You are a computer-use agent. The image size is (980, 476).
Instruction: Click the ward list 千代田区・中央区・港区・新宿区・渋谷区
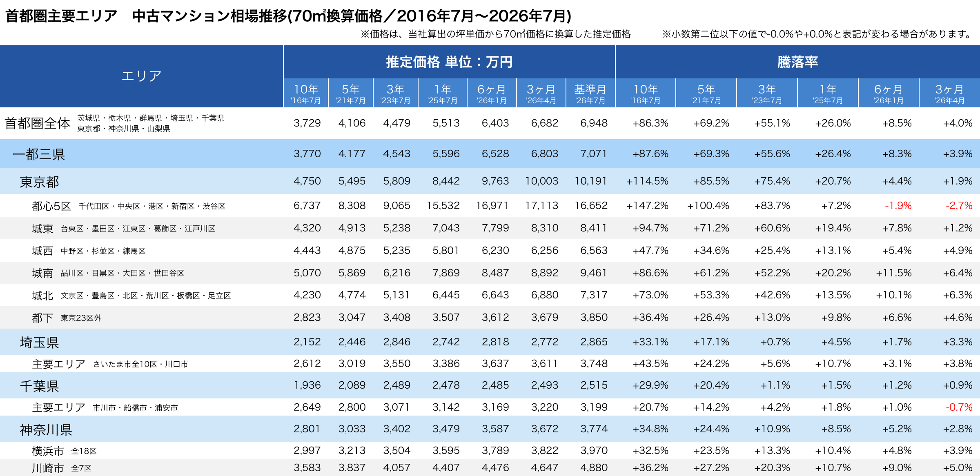[x=152, y=206]
